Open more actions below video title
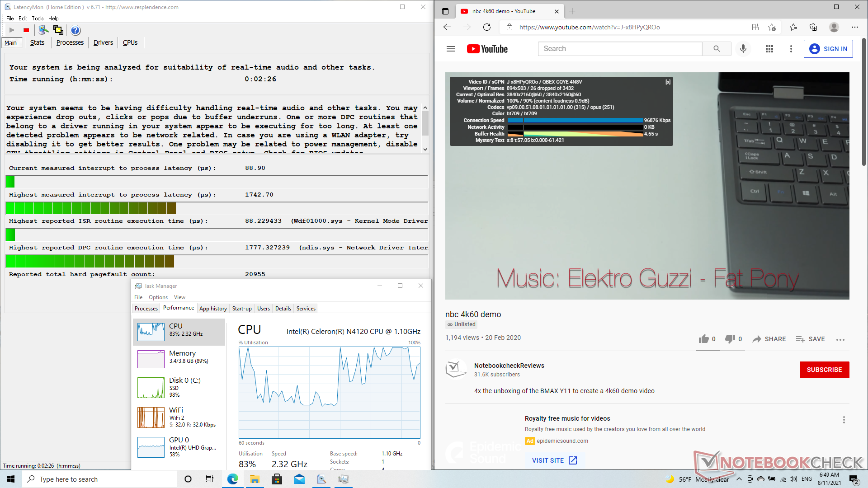 click(x=840, y=339)
